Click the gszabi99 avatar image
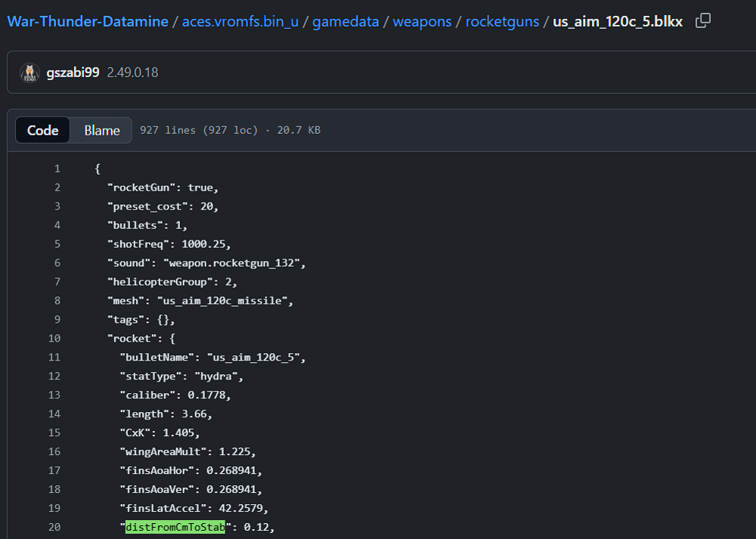The height and width of the screenshot is (539, 756). [x=30, y=73]
